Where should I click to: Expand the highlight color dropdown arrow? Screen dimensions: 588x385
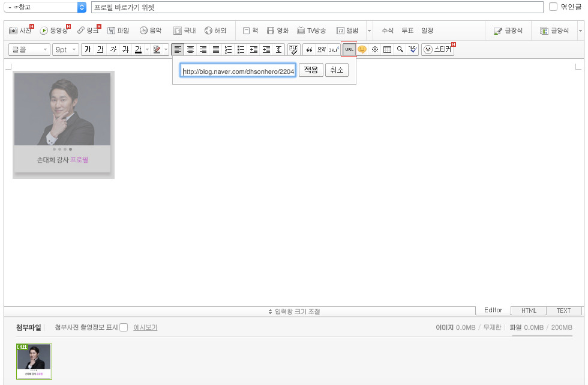pos(166,49)
